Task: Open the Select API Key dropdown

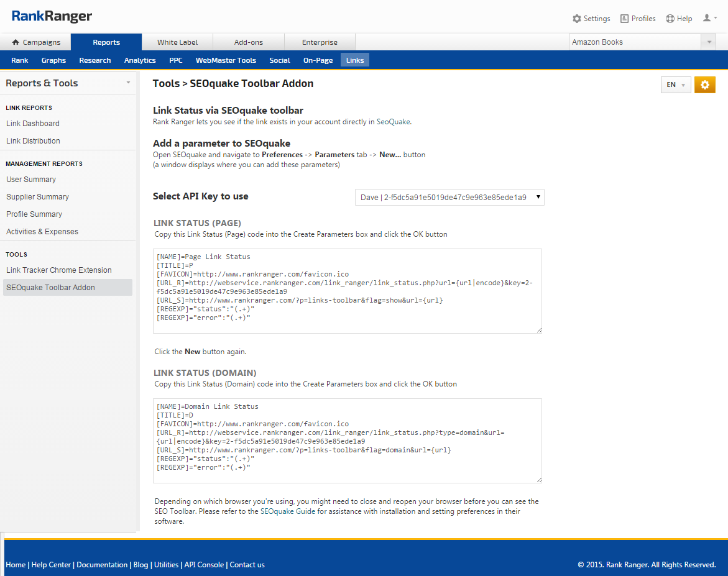Action: pos(449,198)
